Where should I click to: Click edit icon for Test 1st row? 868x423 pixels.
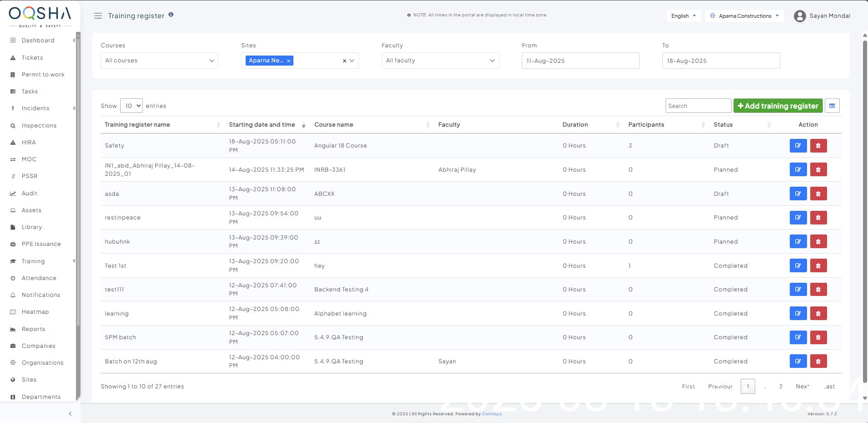point(798,266)
